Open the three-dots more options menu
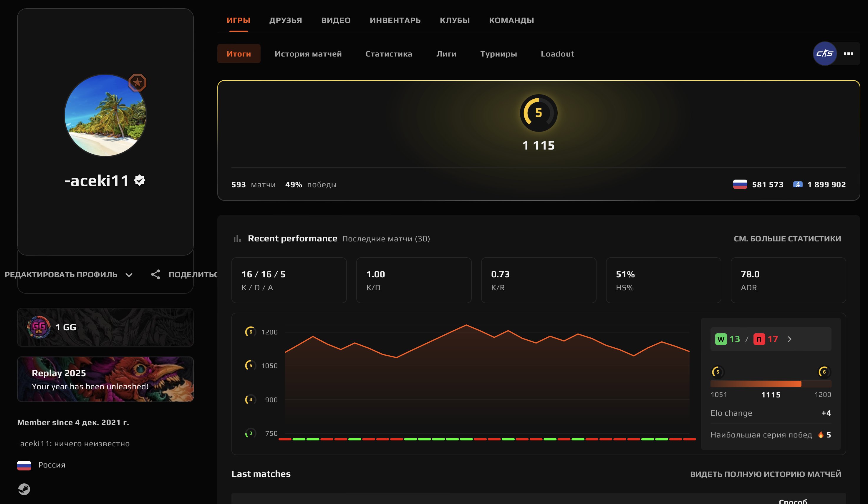 point(848,53)
